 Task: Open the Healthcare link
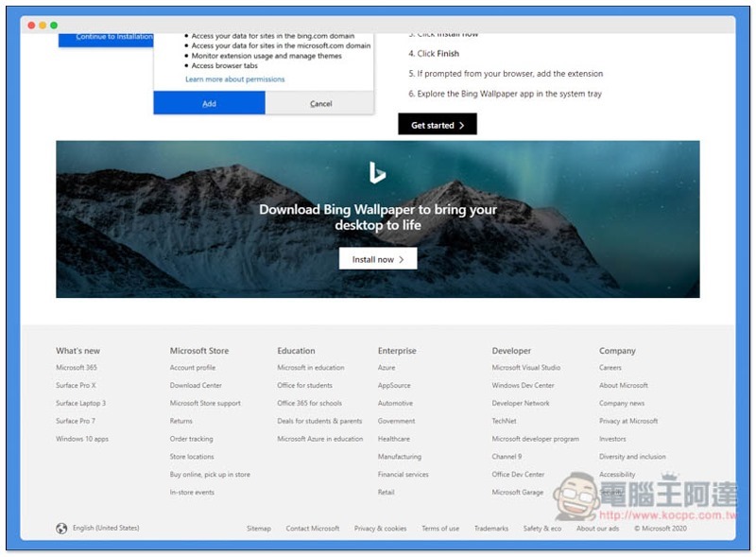393,439
